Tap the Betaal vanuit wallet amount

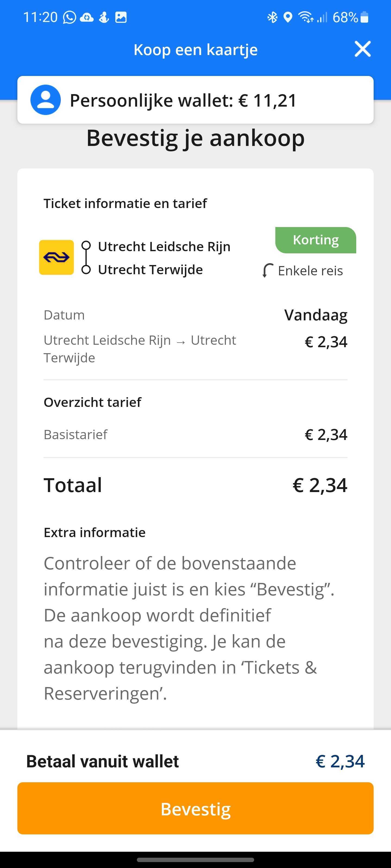pos(340,761)
